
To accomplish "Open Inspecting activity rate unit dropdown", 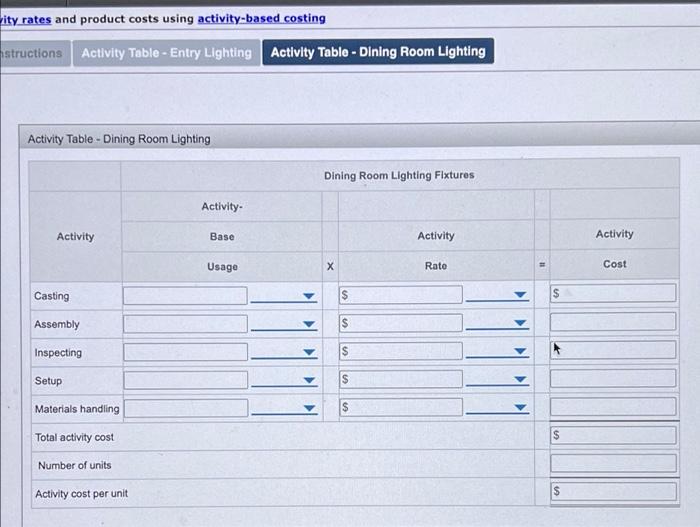I will pyautogui.click(x=497, y=351).
